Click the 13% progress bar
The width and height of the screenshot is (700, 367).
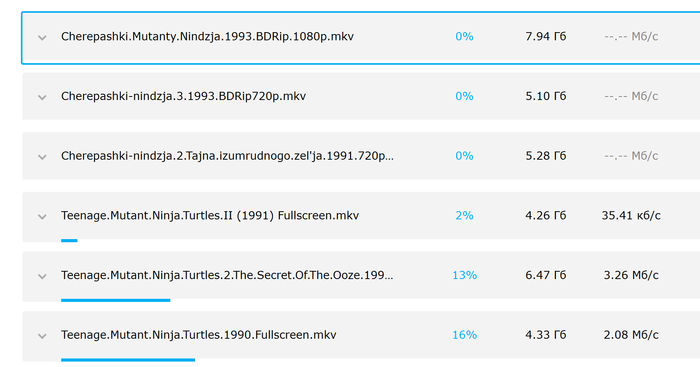116,300
